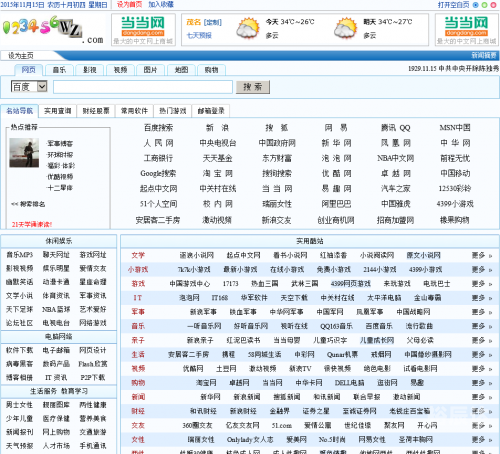Click the 打开空白页 link

click(x=453, y=5)
